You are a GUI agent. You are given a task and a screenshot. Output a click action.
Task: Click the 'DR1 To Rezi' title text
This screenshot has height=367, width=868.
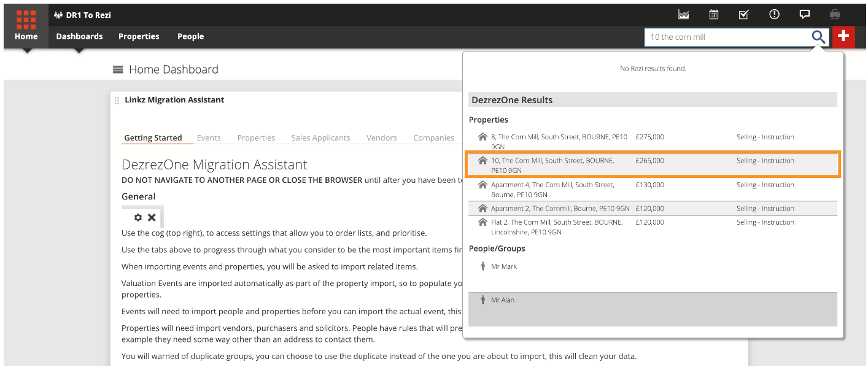[x=88, y=15]
